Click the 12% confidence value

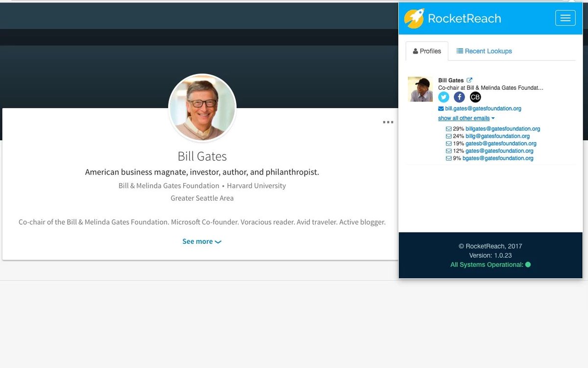(x=459, y=151)
